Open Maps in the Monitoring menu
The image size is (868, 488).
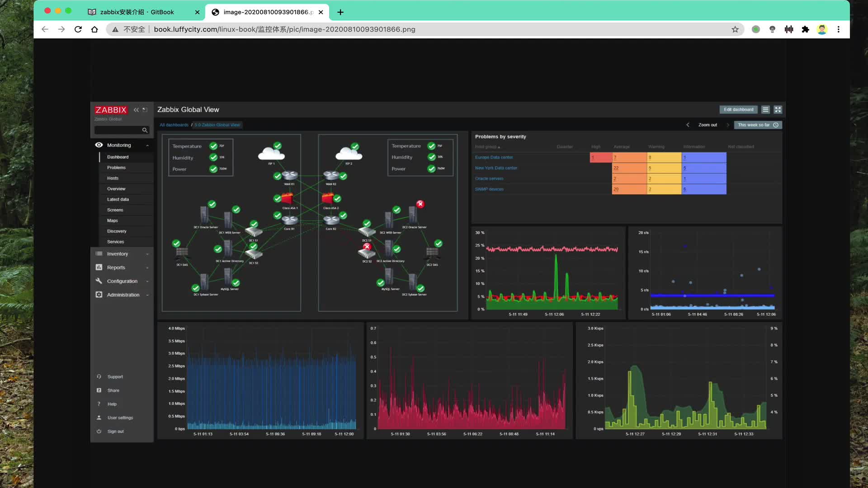(x=112, y=221)
